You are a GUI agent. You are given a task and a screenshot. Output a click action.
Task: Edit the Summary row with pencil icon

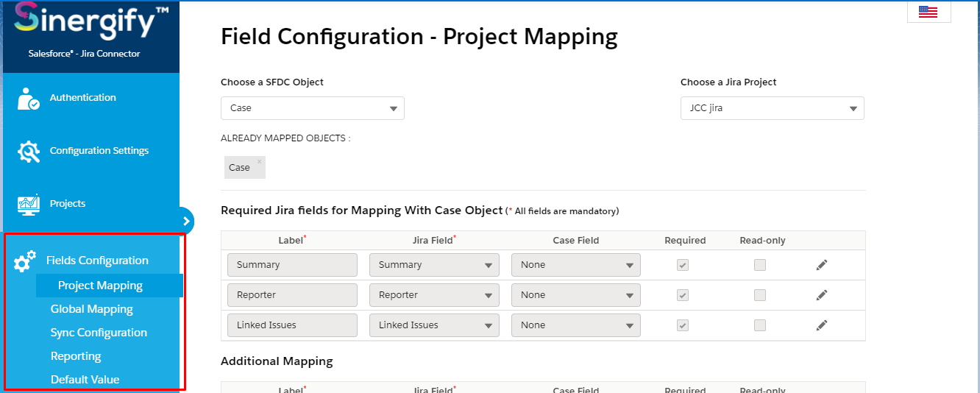pos(822,265)
